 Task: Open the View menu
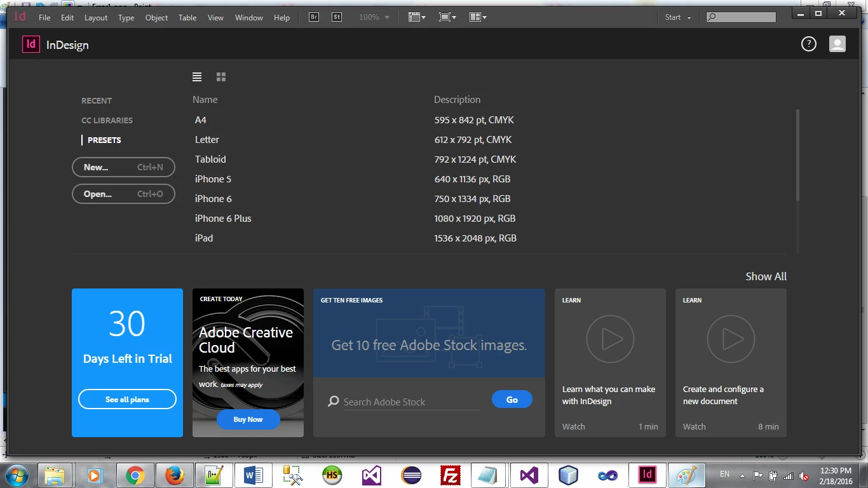tap(216, 18)
